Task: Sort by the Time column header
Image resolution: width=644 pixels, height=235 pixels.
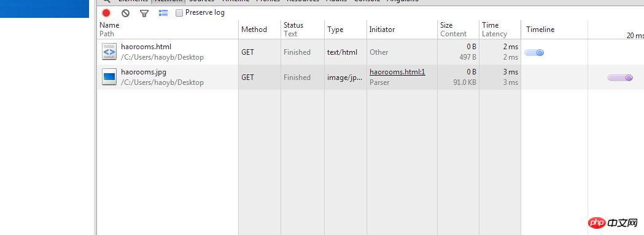Action: (490, 25)
